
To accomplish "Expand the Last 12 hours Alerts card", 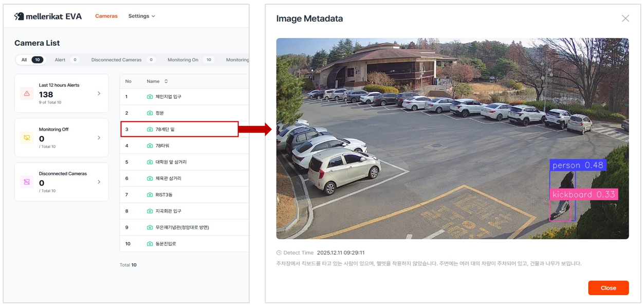I will click(99, 94).
